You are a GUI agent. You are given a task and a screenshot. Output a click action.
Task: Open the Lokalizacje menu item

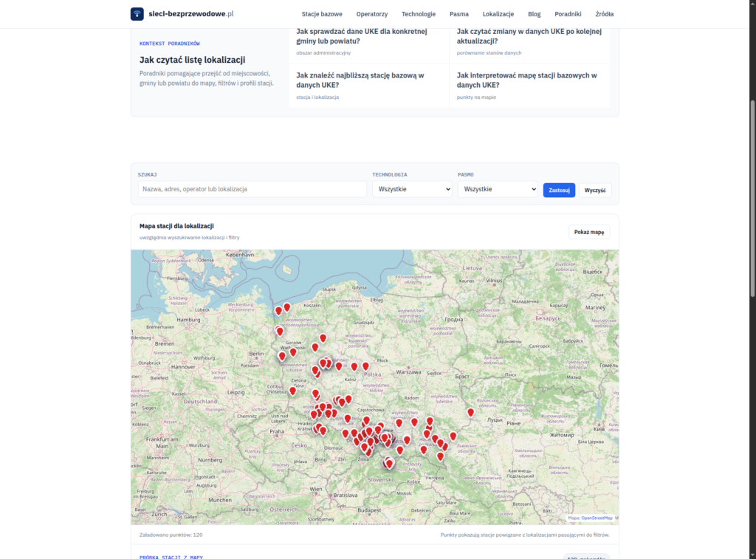[498, 14]
